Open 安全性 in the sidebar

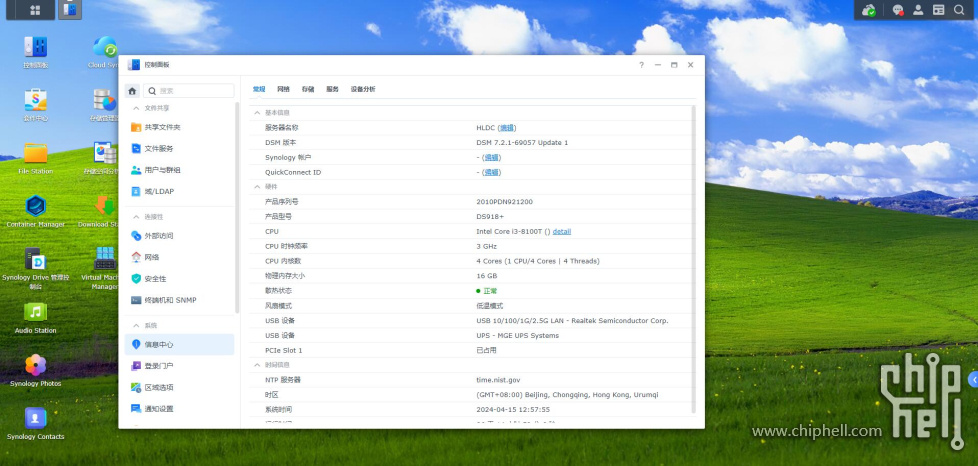180,279
